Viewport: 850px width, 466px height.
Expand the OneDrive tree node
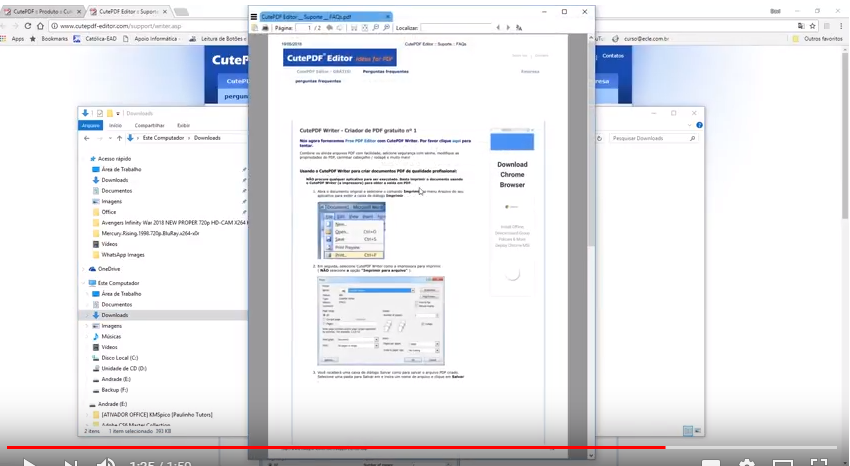pos(84,269)
